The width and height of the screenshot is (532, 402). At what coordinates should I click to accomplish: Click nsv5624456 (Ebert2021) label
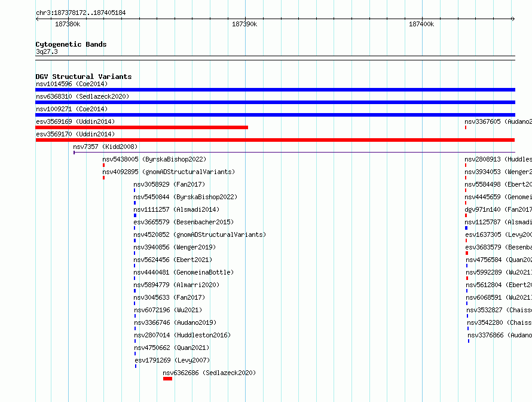(x=173, y=260)
